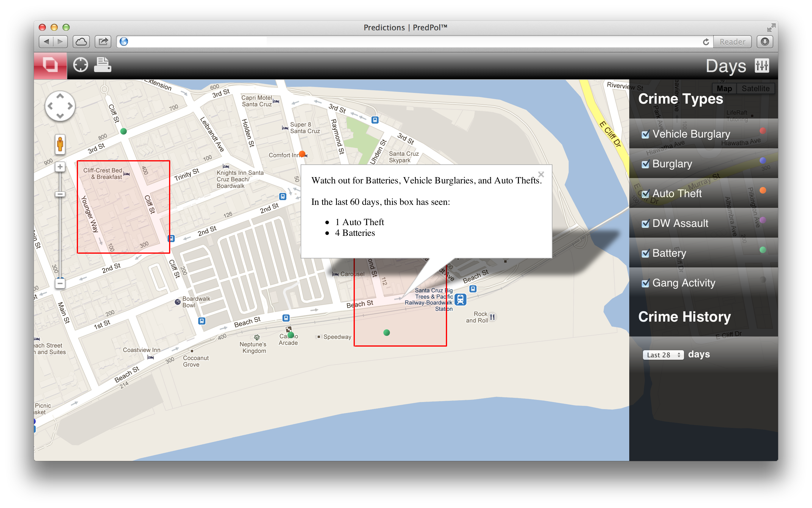Click the browser back arrow
This screenshot has width=812, height=508.
click(x=46, y=42)
